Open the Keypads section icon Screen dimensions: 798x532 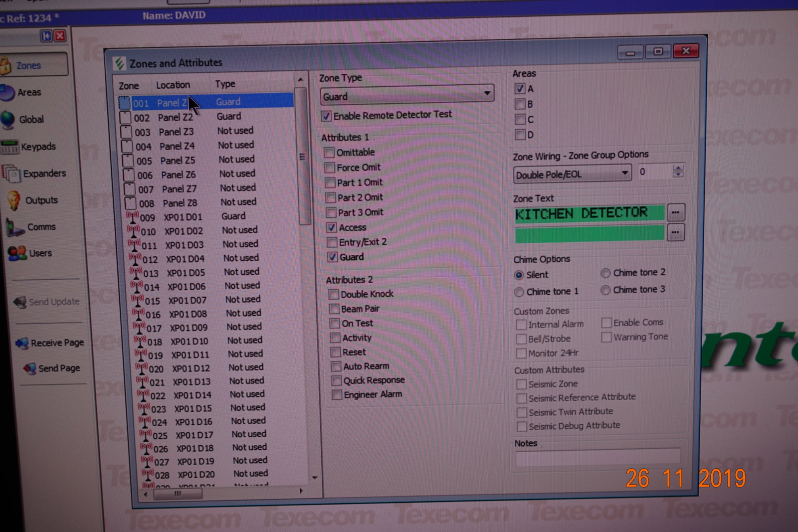tap(9, 147)
